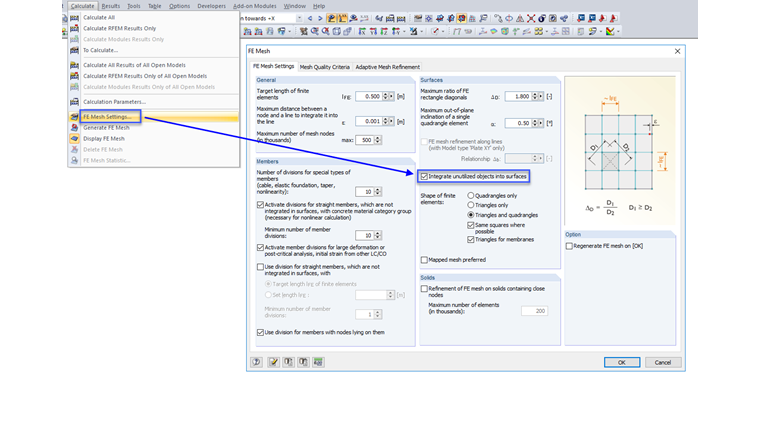Click the pencil edit icon in the dialog footer
Image resolution: width=760 pixels, height=439 pixels.
tap(273, 362)
